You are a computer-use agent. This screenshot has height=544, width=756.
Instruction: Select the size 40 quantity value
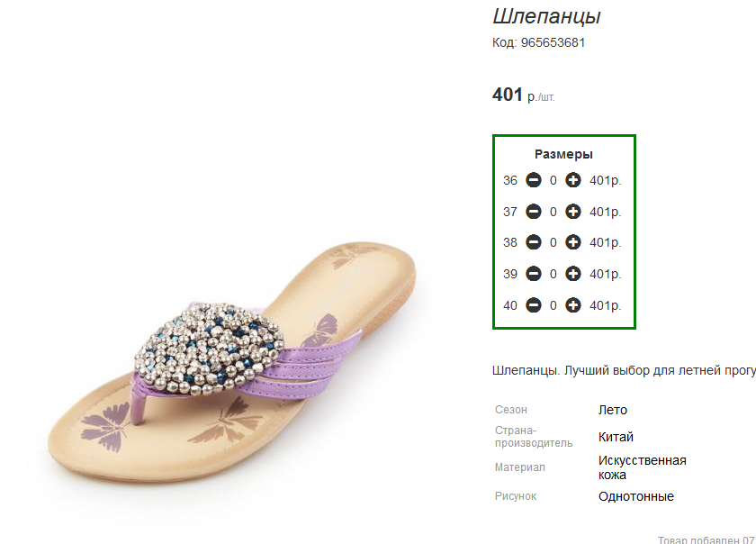tap(553, 305)
